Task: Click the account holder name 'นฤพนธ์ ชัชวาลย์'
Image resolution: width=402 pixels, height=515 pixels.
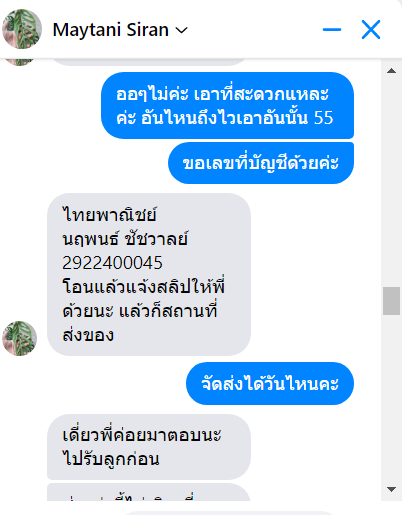Action: coord(125,239)
